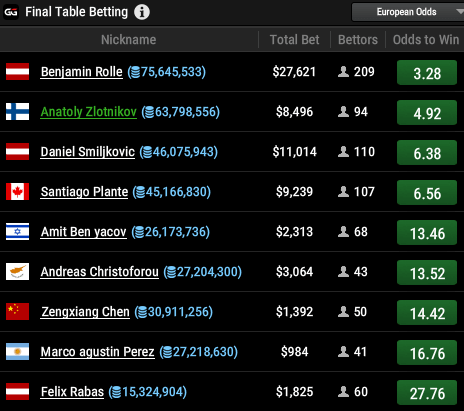Viewport: 464px width, 411px height.
Task: Sort by the Odds to Win column header
Action: click(x=426, y=40)
